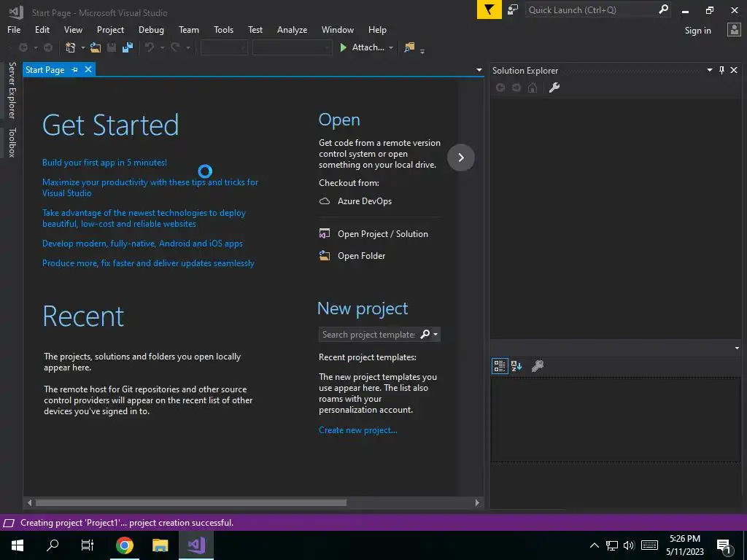This screenshot has height=560, width=747.
Task: Expand the New Project icon dropdown arrow
Action: pyautogui.click(x=82, y=47)
